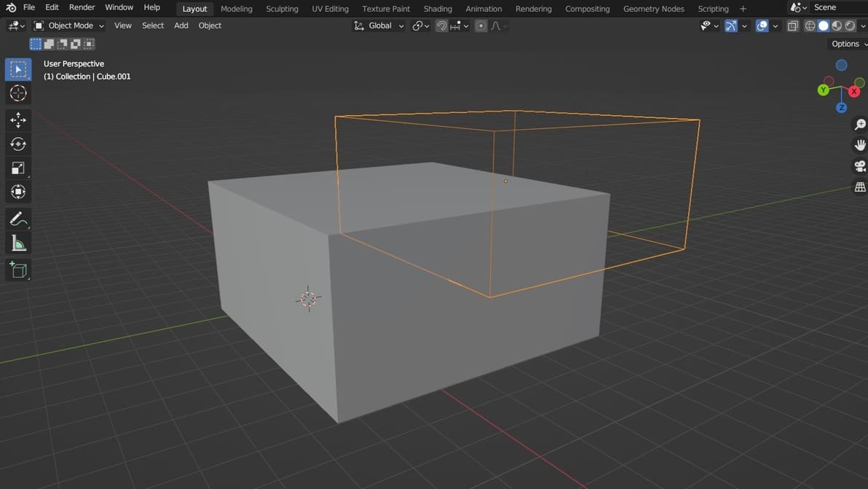
Task: Open the Global transform orientation dropdown
Action: pos(379,25)
